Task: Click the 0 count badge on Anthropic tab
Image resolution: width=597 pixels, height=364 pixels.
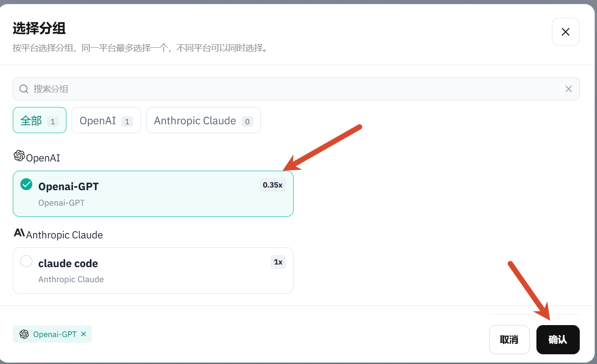Action: click(247, 121)
